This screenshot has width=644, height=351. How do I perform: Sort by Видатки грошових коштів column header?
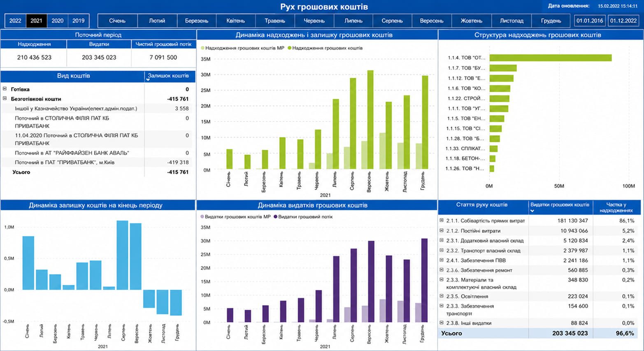pos(560,207)
